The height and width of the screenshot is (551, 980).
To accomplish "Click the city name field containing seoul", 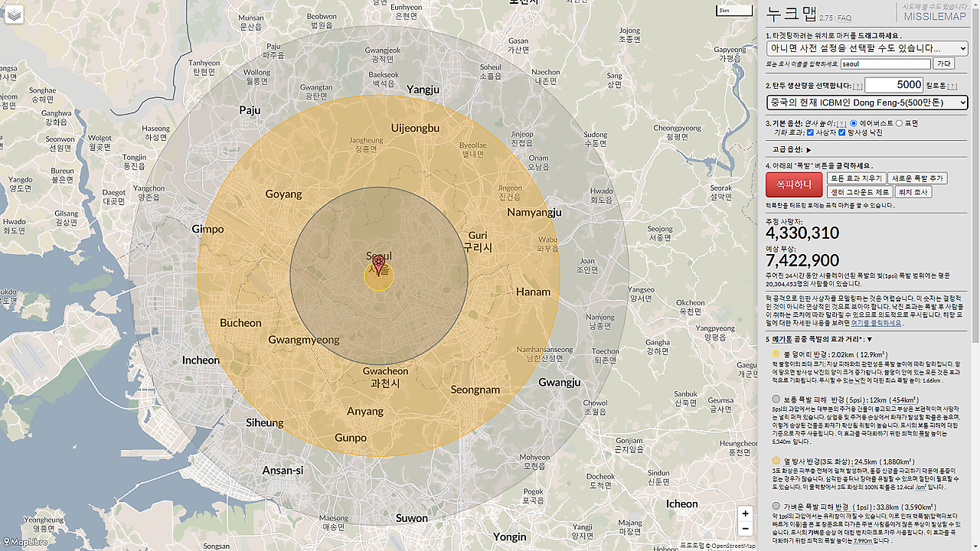I will [885, 64].
